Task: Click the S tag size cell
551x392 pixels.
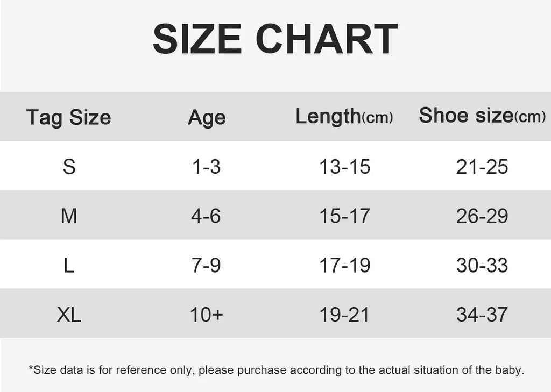Action: pos(69,167)
